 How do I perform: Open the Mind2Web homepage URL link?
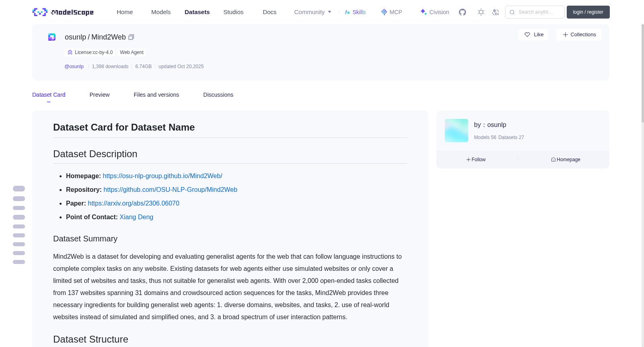pyautogui.click(x=163, y=176)
